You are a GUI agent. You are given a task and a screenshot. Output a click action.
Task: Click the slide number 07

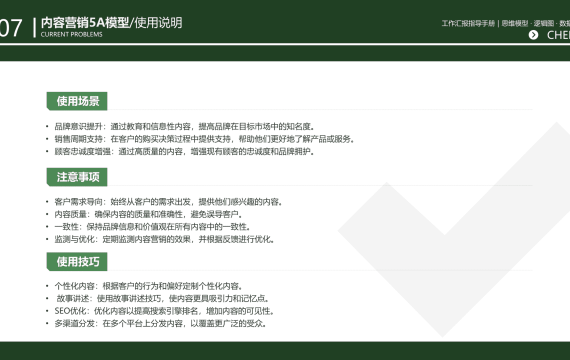[x=11, y=28]
